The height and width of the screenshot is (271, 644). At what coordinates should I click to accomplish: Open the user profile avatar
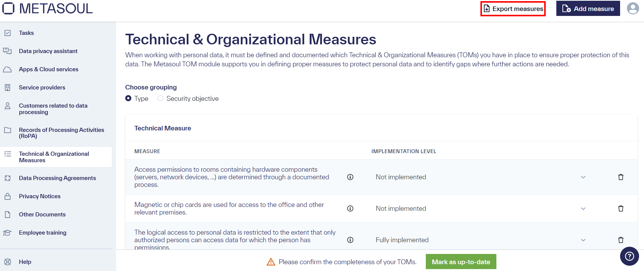(x=633, y=8)
